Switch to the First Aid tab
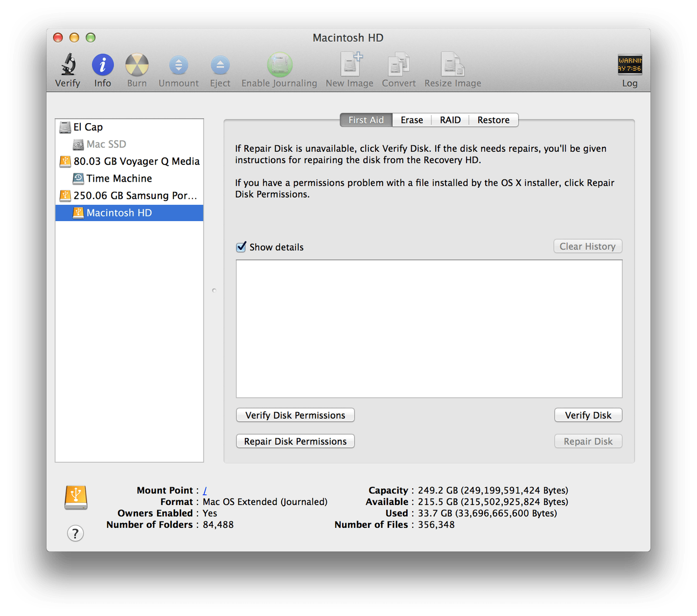This screenshot has height=616, width=697. tap(366, 120)
